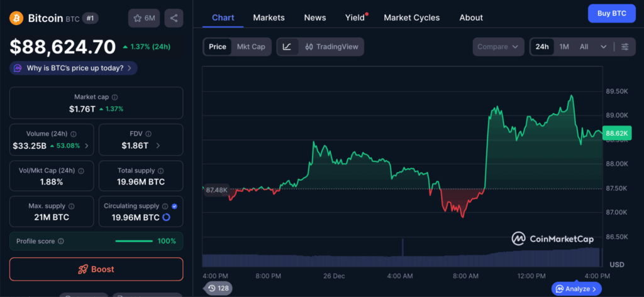Open the 128 history events marker
The image size is (644, 297).
(x=217, y=288)
